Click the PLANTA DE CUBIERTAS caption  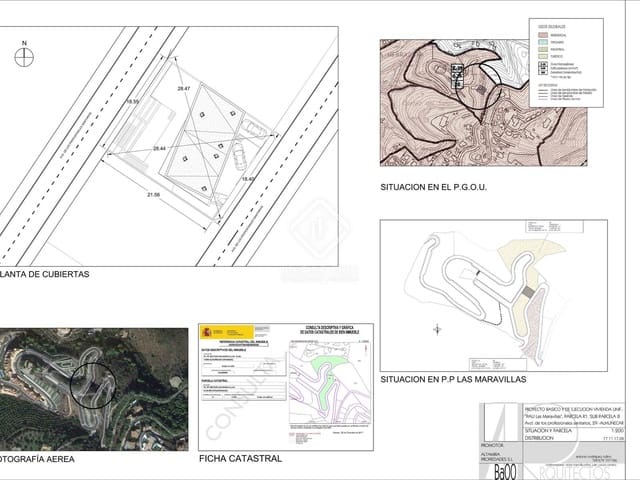point(46,273)
